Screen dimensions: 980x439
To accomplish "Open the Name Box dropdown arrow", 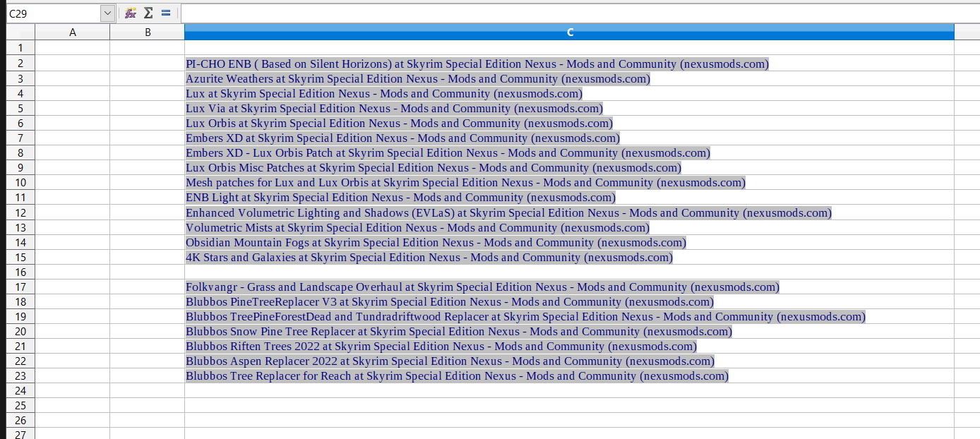I will (x=107, y=13).
